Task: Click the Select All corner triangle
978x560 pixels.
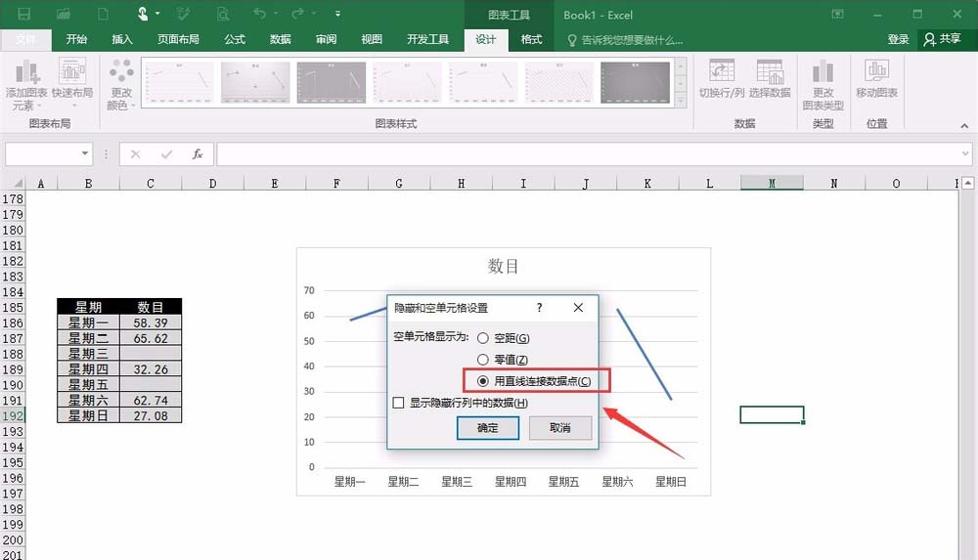Action: pos(18,183)
